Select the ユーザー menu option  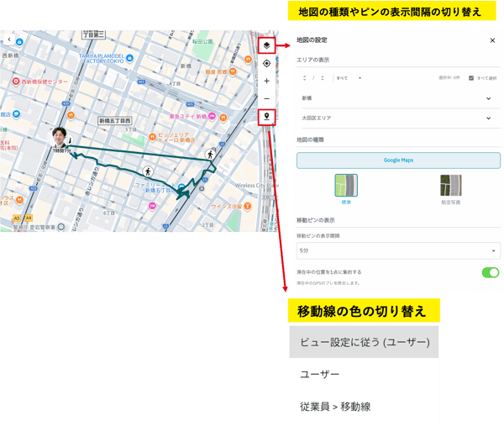point(364,374)
